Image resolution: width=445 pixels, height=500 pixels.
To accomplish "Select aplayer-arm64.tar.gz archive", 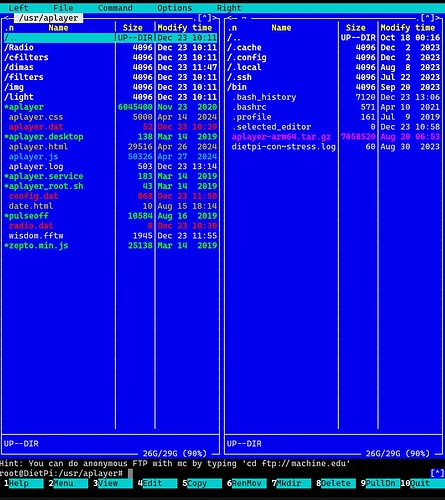I will click(x=333, y=137).
